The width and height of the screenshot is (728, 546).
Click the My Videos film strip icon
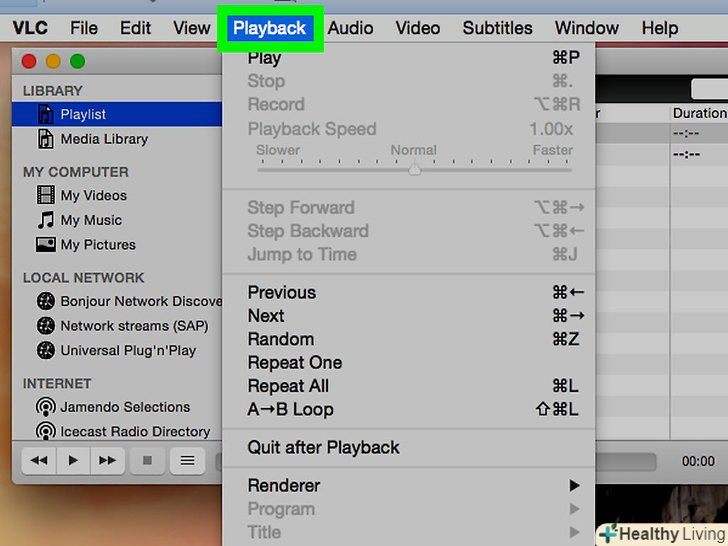coord(46,195)
